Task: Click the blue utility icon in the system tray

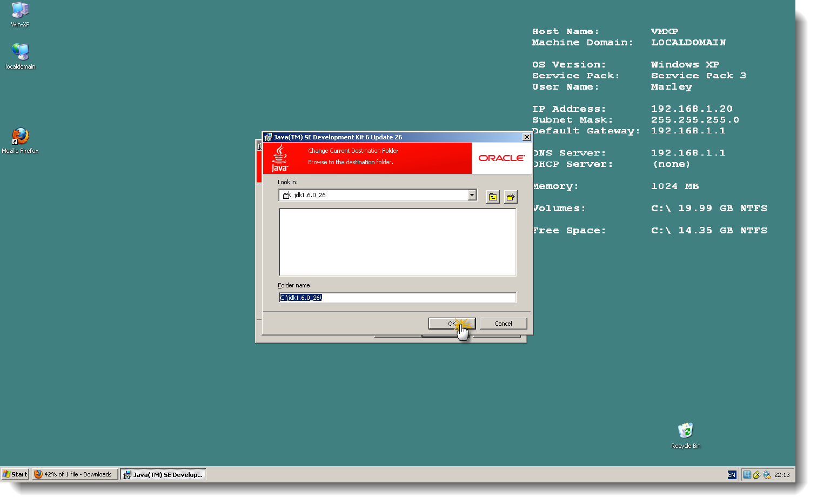Action: pos(748,474)
